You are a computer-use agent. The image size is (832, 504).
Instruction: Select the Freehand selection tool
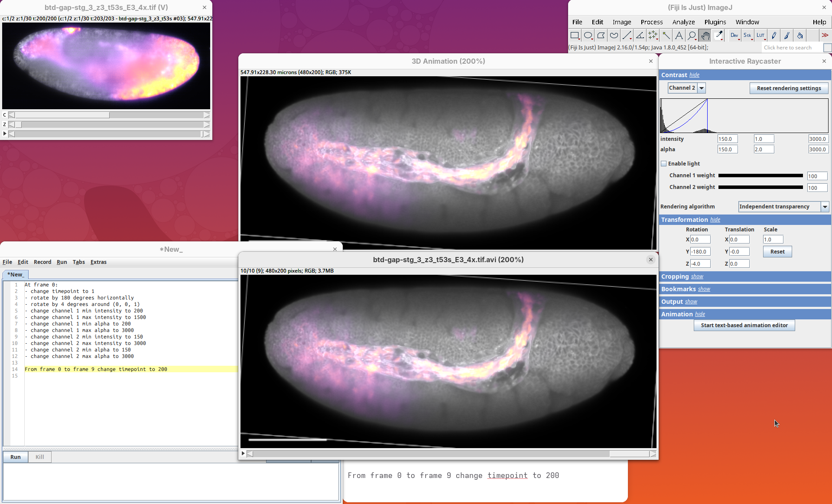click(614, 36)
